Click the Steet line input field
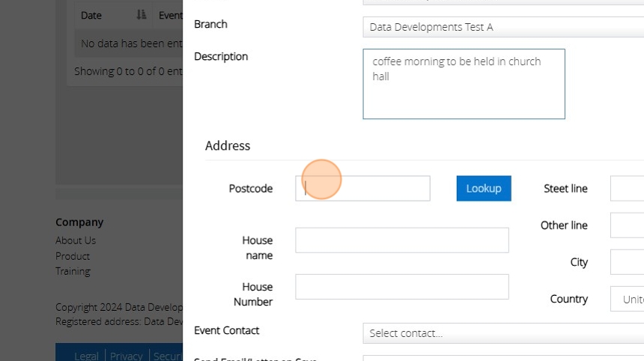This screenshot has height=361, width=644. coord(627,189)
